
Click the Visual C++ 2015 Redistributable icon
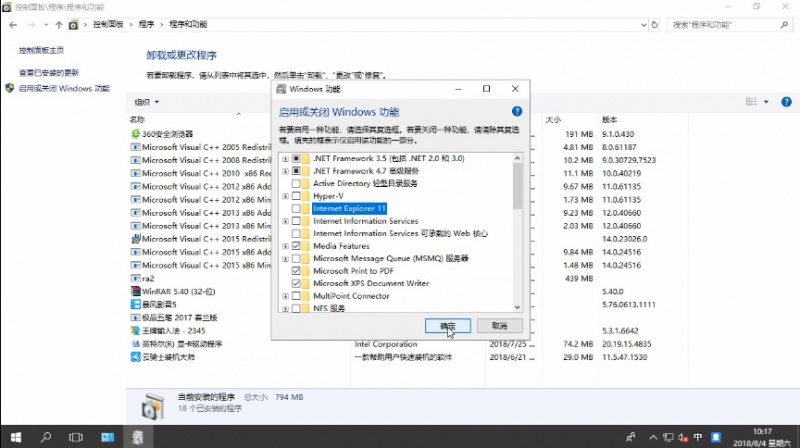pos(135,239)
